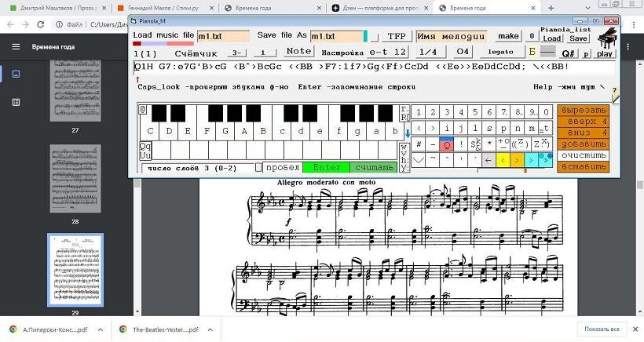The image size is (644, 342).
Task: Show document outline in PDF sidebar
Action: coord(16,102)
